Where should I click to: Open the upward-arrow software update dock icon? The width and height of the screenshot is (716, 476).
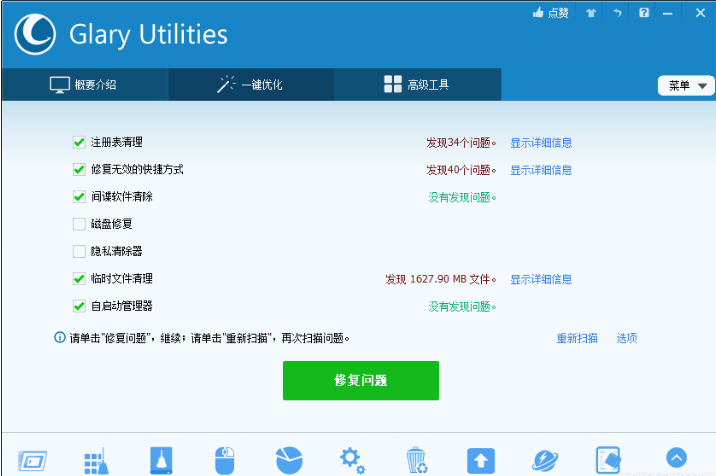[x=481, y=460]
